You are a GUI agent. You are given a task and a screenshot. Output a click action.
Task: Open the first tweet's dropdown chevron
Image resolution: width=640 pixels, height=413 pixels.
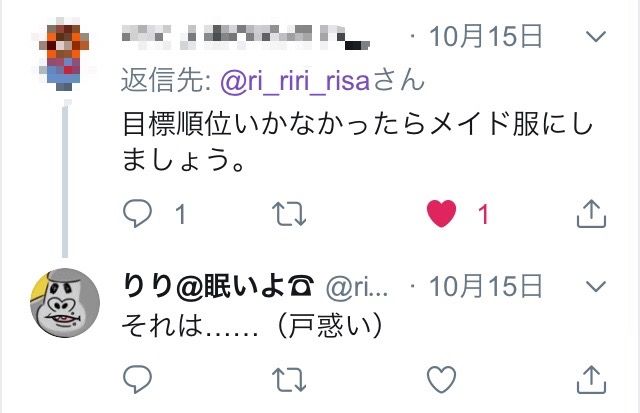[x=594, y=38]
